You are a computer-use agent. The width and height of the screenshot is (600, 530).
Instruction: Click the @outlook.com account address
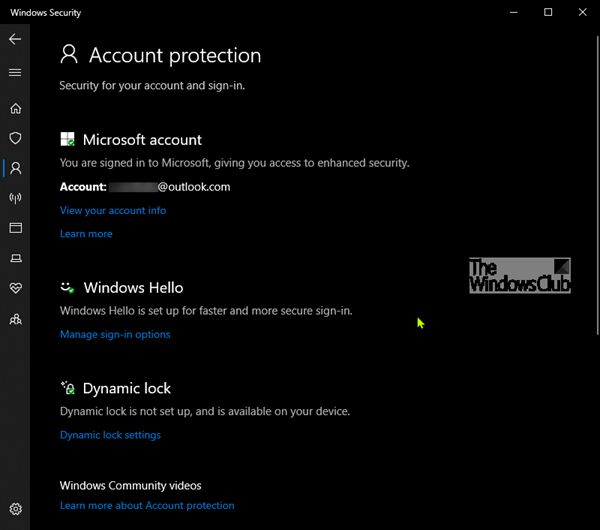coord(194,187)
